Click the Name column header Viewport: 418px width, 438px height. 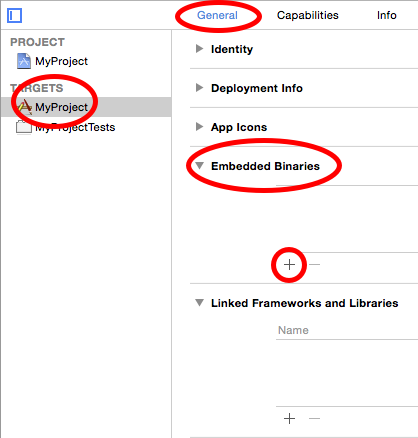293,330
